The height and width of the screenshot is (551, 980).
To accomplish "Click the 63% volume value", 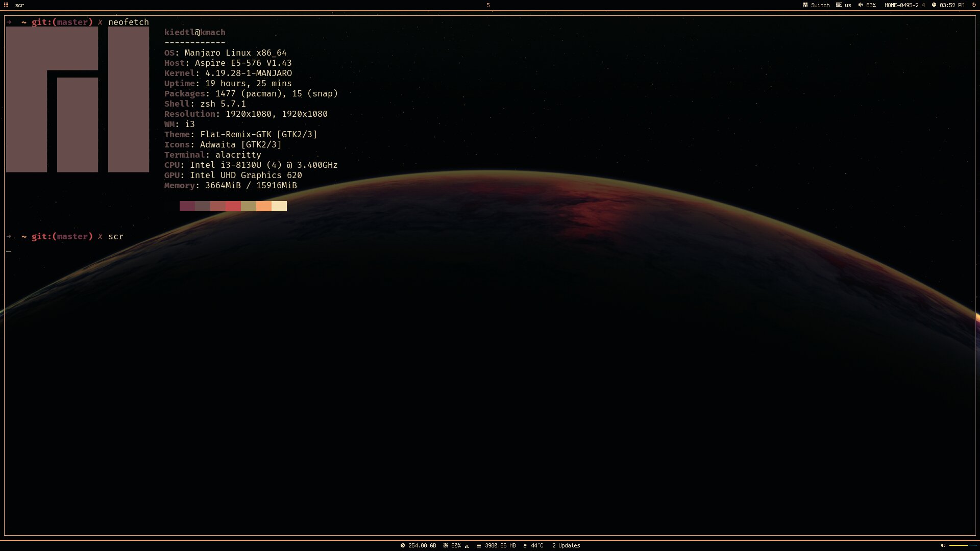I will click(x=871, y=5).
